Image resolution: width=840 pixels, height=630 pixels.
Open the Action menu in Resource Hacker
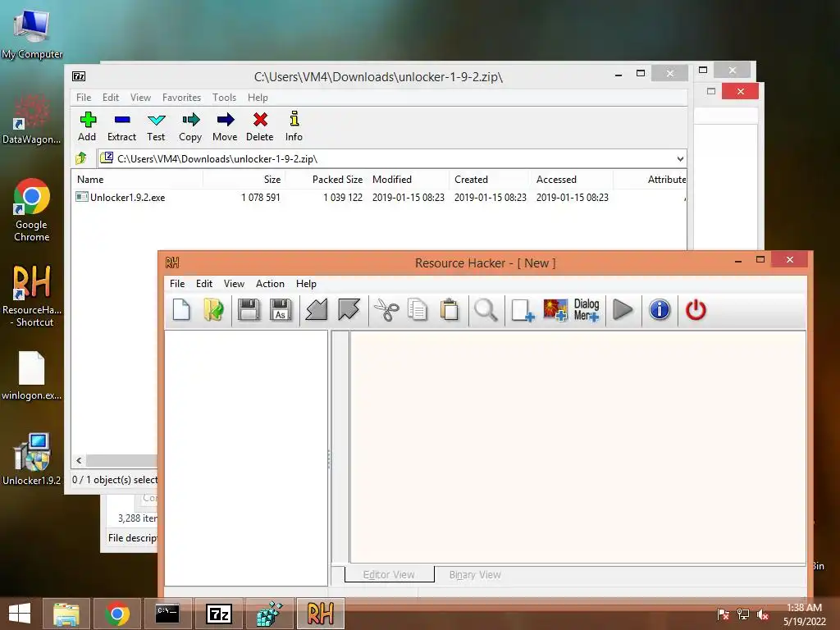click(x=270, y=283)
